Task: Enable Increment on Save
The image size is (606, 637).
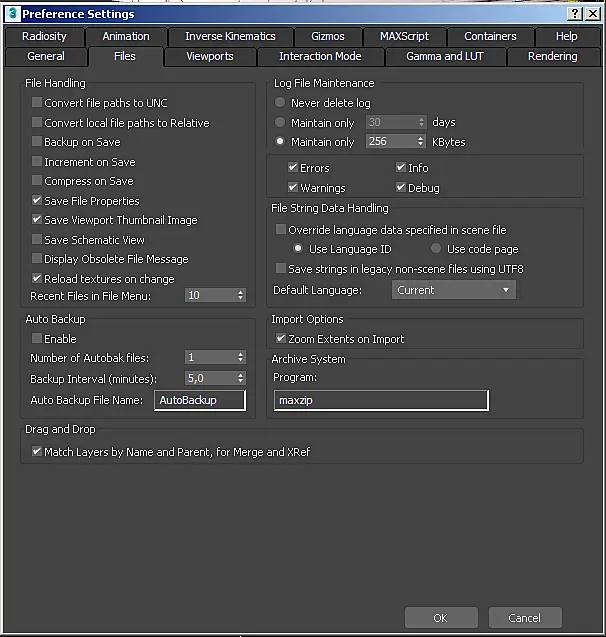Action: [37, 161]
